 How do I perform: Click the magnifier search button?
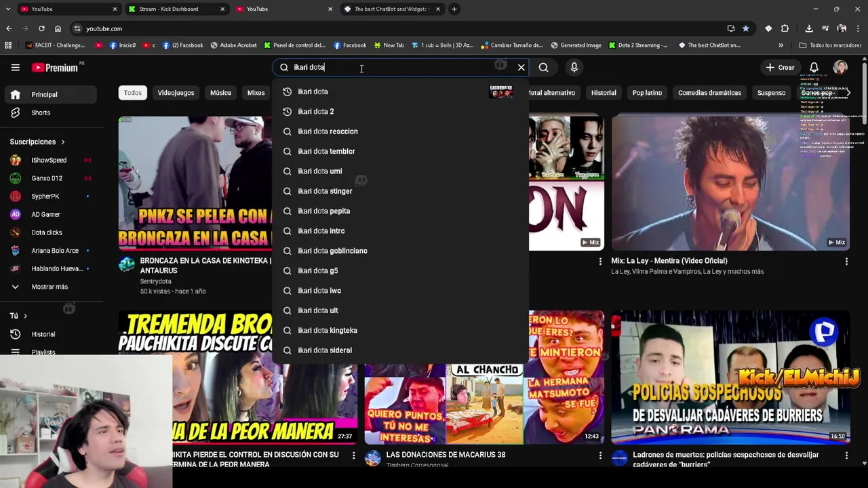pos(543,67)
